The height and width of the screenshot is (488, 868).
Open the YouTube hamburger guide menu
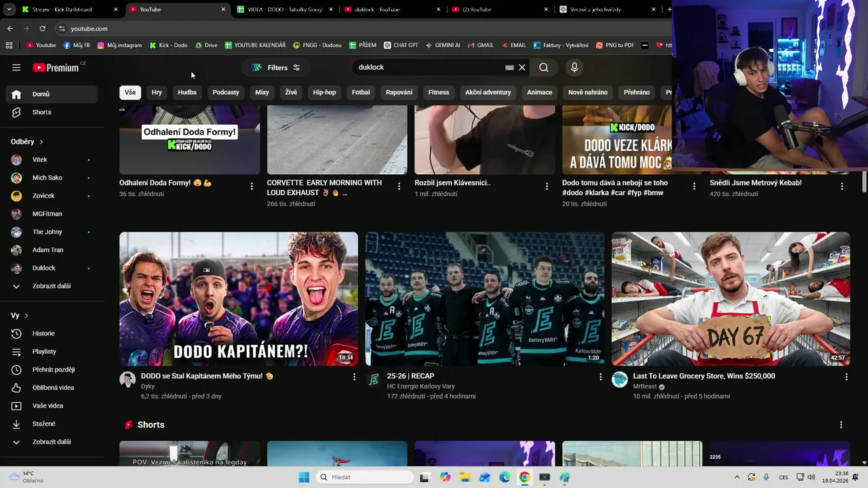[16, 67]
